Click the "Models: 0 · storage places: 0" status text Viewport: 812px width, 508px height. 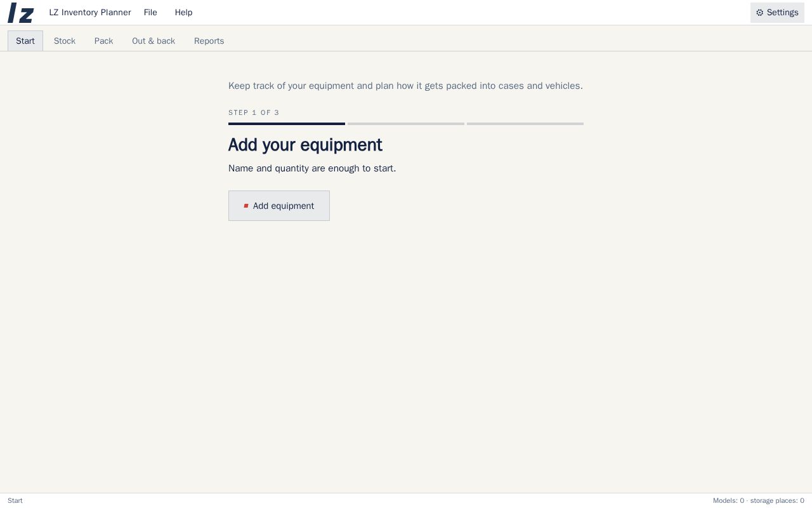(759, 500)
